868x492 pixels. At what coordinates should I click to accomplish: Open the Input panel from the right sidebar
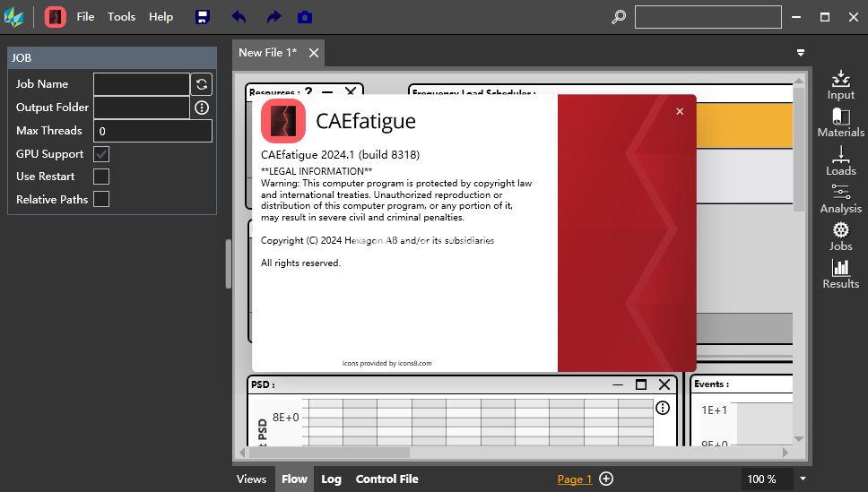(841, 85)
